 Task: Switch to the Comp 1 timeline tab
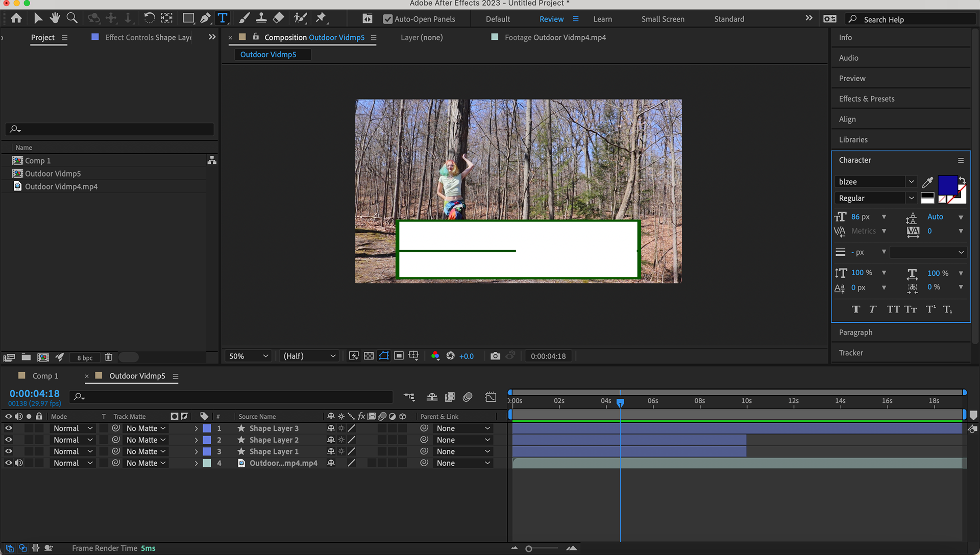[45, 376]
